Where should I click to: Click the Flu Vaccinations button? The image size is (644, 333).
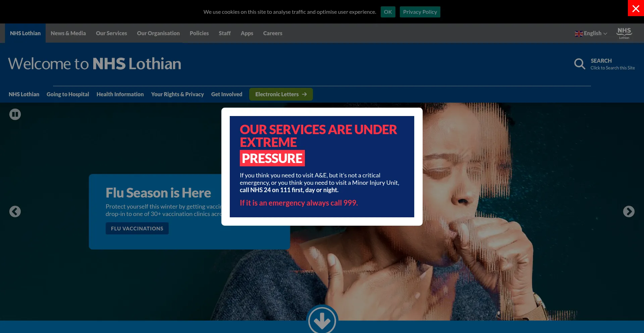click(x=137, y=228)
